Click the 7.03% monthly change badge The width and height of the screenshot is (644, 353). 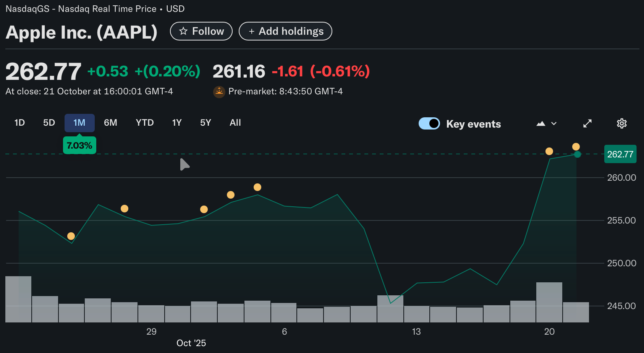pyautogui.click(x=79, y=146)
